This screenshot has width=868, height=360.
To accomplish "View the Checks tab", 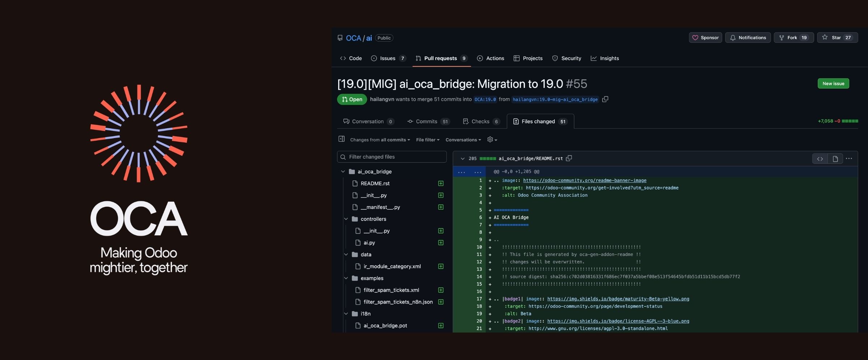I will (481, 121).
